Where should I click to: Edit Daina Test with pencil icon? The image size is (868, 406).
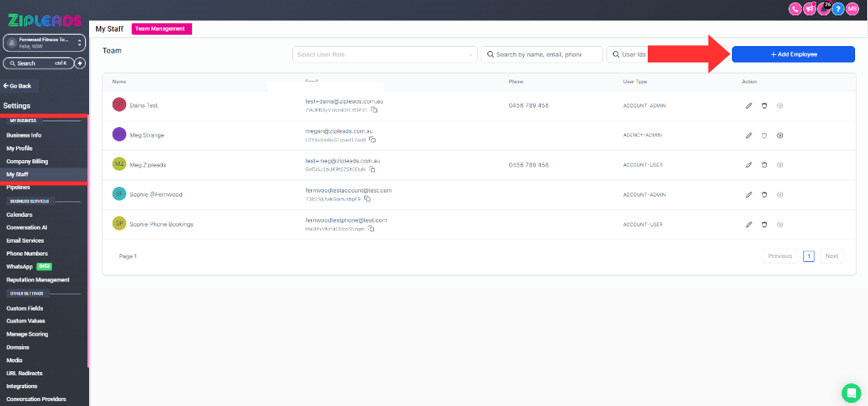749,106
